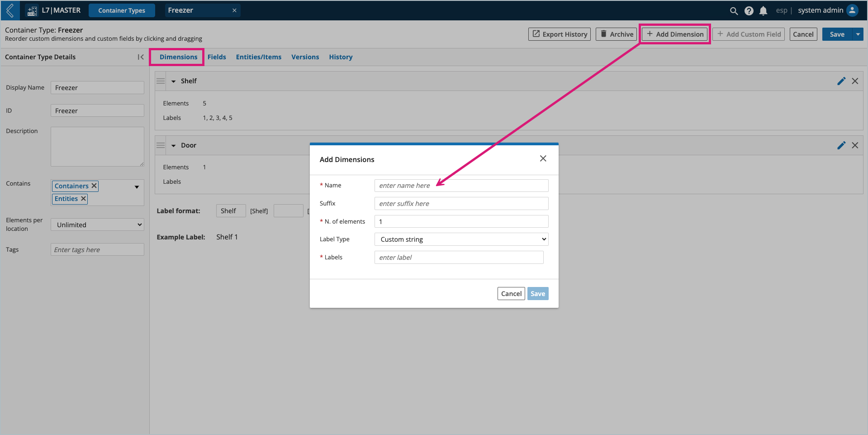Viewport: 868px width, 435px height.
Task: Click the back chevron in the top-left corner
Action: pyautogui.click(x=10, y=10)
